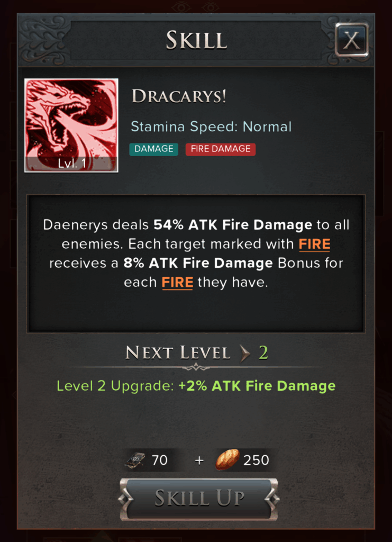Select the FIRE DAMAGE red tag
This screenshot has width=392, height=542.
(221, 149)
